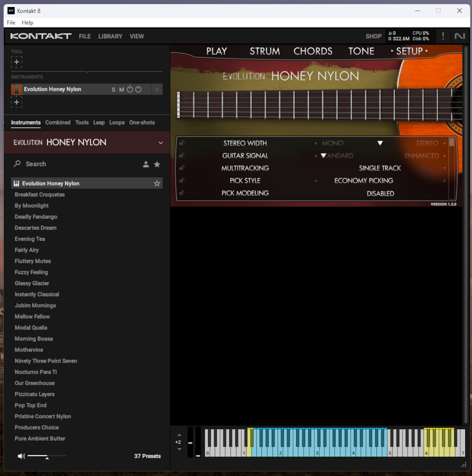This screenshot has height=476, width=472.
Task: Open the LIBRARY header menu
Action: (x=110, y=36)
